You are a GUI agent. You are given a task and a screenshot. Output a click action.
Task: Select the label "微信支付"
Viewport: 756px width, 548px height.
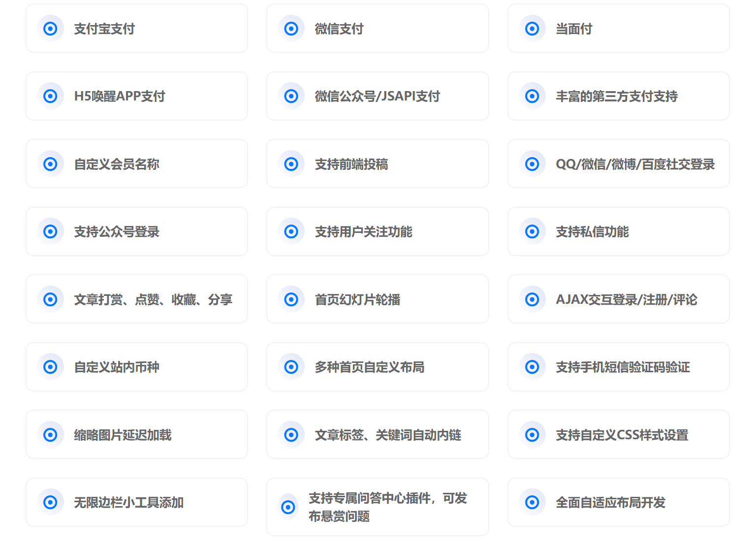coord(339,29)
